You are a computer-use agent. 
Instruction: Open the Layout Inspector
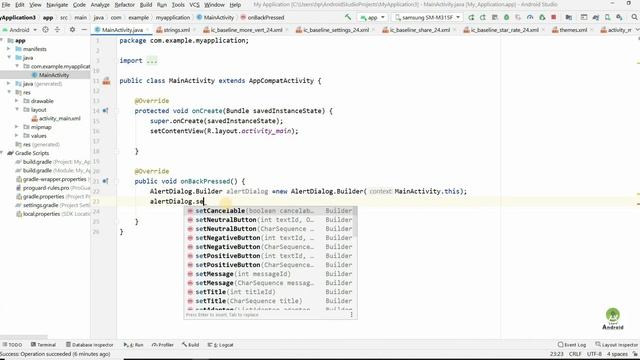tap(616, 345)
